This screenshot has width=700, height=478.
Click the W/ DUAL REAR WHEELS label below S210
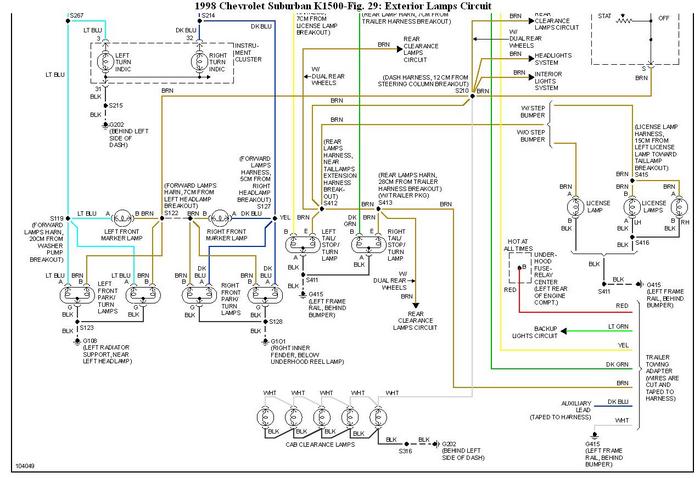coord(389,281)
